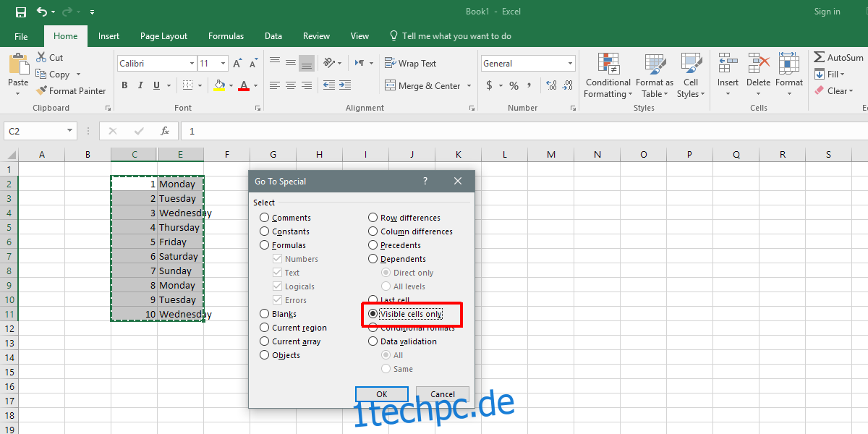This screenshot has height=434, width=868.
Task: Select the Precedents radio button
Action: 373,245
